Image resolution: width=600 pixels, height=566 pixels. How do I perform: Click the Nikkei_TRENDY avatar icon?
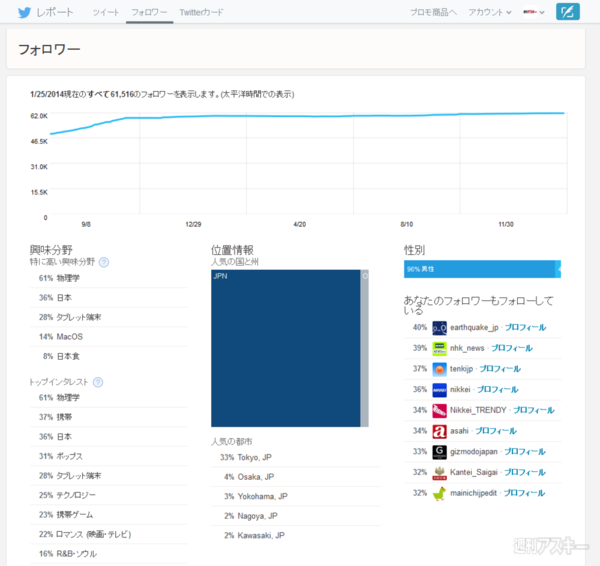pos(439,411)
